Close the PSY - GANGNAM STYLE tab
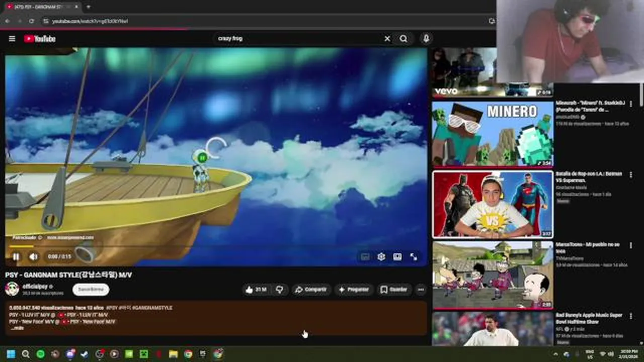This screenshot has width=644, height=362. point(76,7)
